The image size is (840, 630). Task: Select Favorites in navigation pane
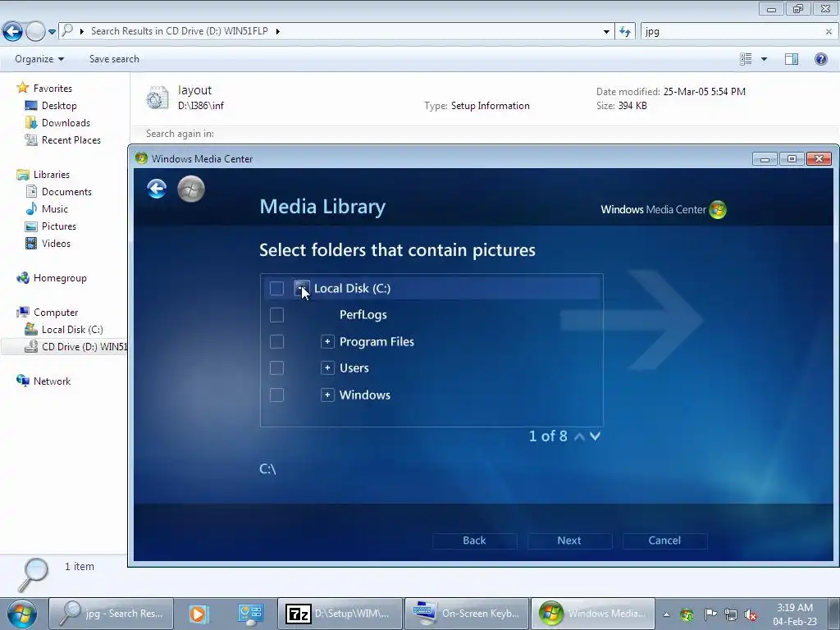52,89
